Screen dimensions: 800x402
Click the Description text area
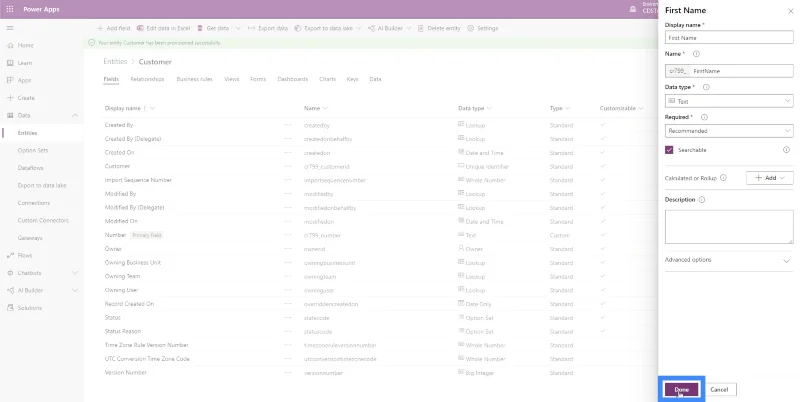729,227
